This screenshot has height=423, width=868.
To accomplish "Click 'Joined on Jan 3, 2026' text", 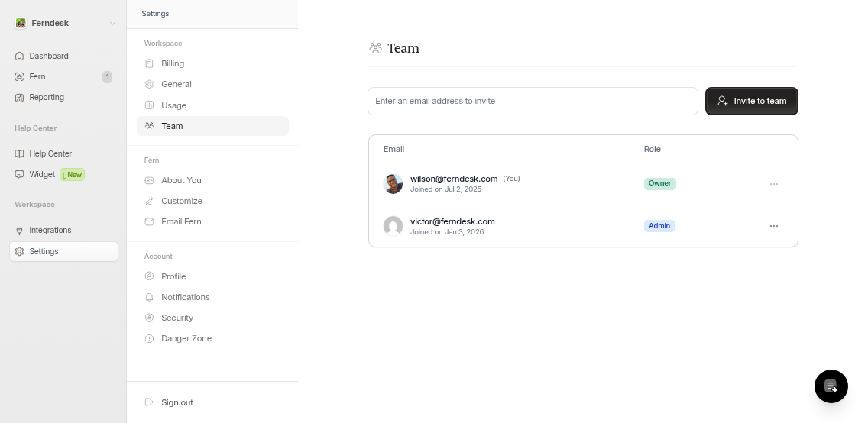I will click(447, 232).
